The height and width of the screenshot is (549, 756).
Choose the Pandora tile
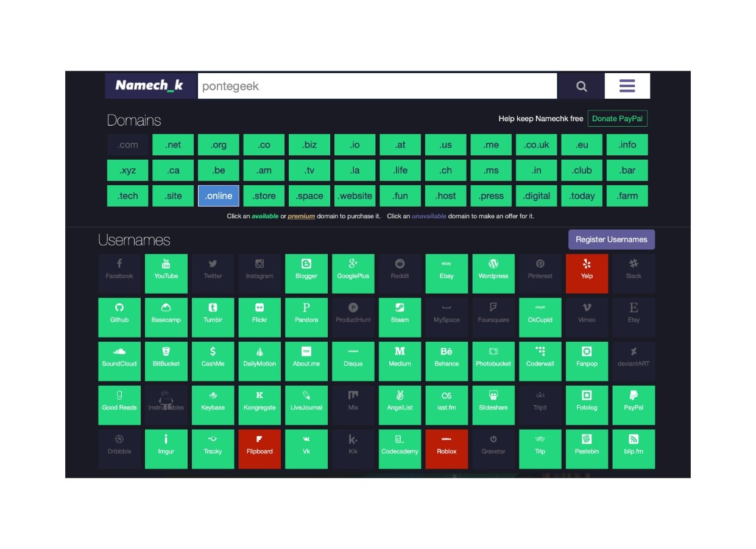[306, 318]
